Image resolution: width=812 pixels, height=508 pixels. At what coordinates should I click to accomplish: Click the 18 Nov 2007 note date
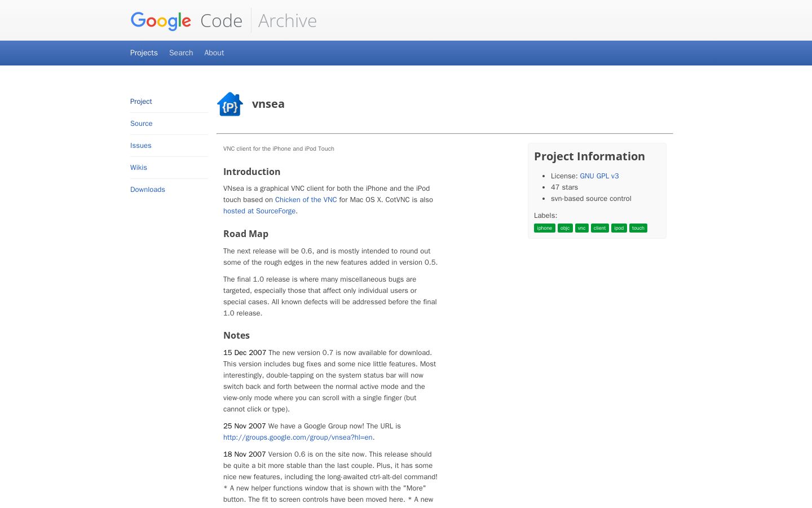(245, 454)
